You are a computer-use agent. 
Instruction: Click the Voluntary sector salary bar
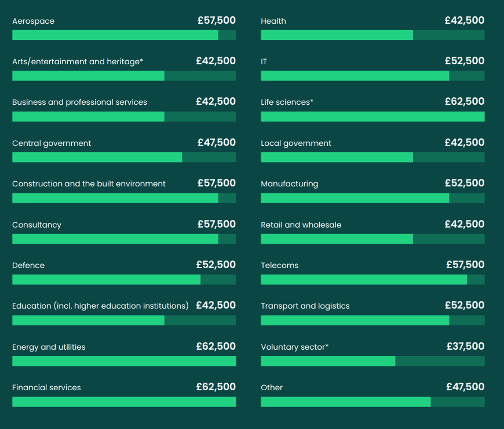372,361
